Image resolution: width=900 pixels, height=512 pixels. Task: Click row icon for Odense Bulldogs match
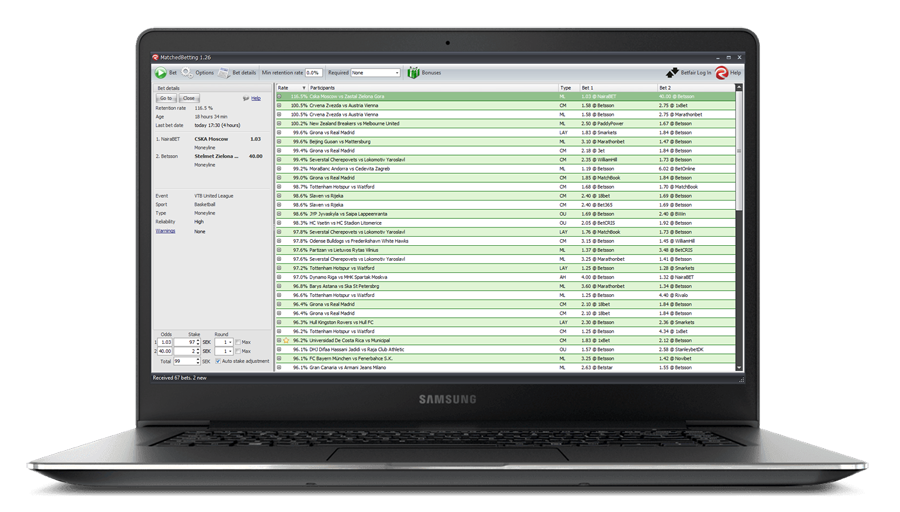tap(280, 241)
